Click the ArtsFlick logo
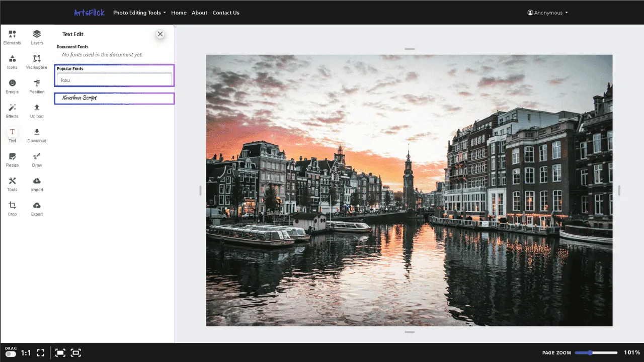This screenshot has width=644, height=362. point(90,13)
